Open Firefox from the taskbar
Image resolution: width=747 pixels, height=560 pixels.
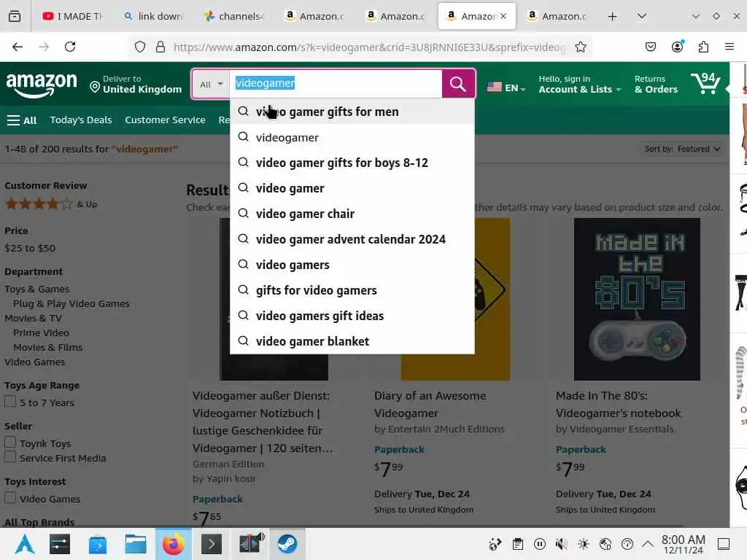(174, 544)
